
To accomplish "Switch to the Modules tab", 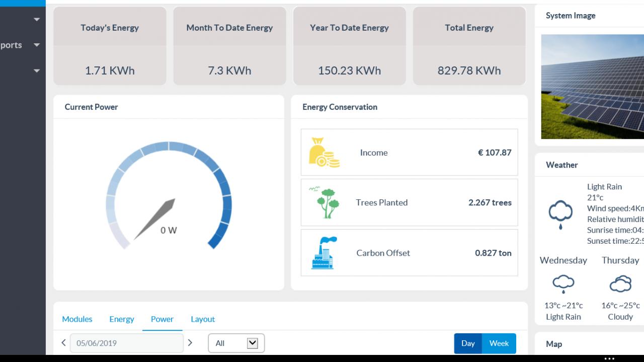I will 77,319.
